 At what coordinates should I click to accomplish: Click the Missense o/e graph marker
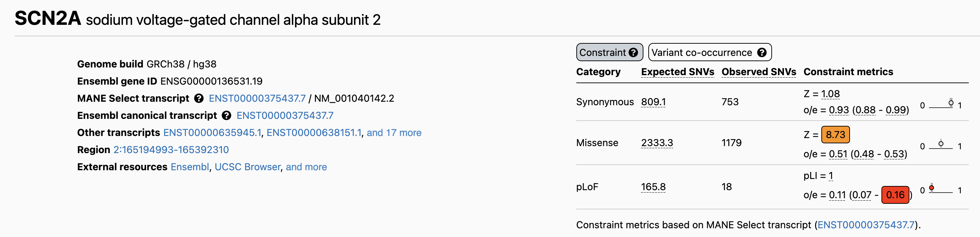pos(941,143)
